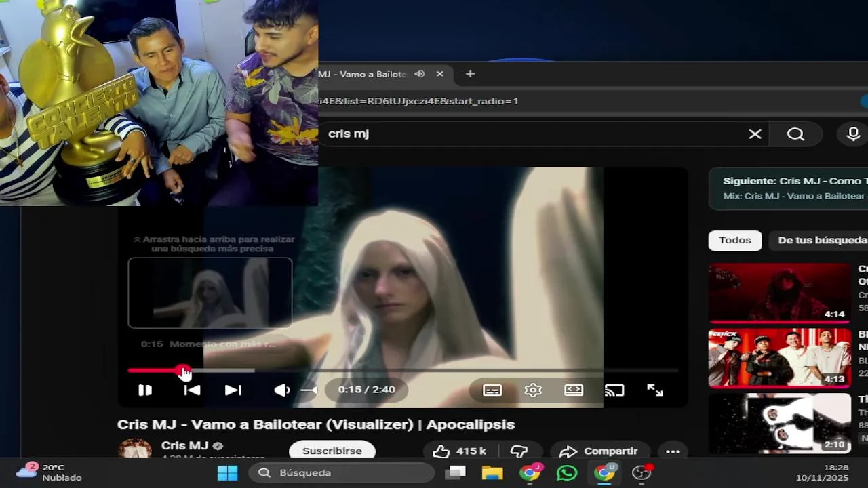Toggle subtitles with the captions icon
Image resolution: width=868 pixels, height=488 pixels.
[x=492, y=390]
